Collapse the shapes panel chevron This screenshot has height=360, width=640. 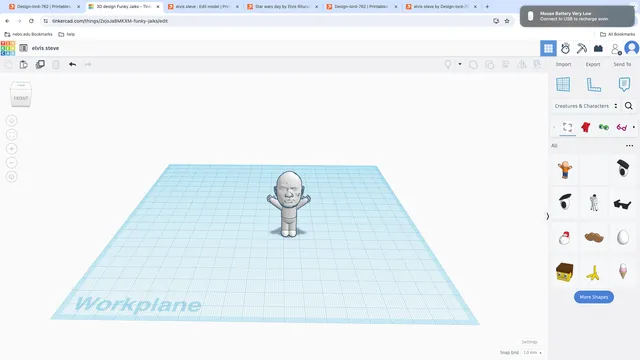[548, 216]
